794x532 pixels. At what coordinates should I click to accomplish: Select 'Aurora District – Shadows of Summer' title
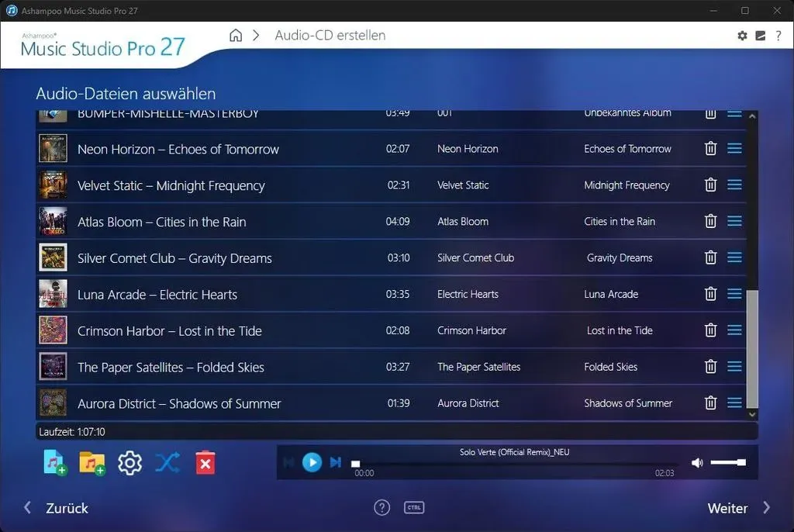(x=179, y=404)
